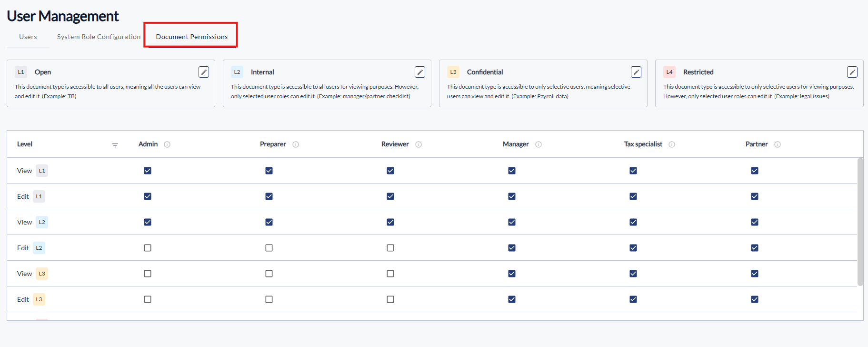Screen dimensions: 868x347
Task: Select the Document Permissions tab
Action: click(x=192, y=37)
